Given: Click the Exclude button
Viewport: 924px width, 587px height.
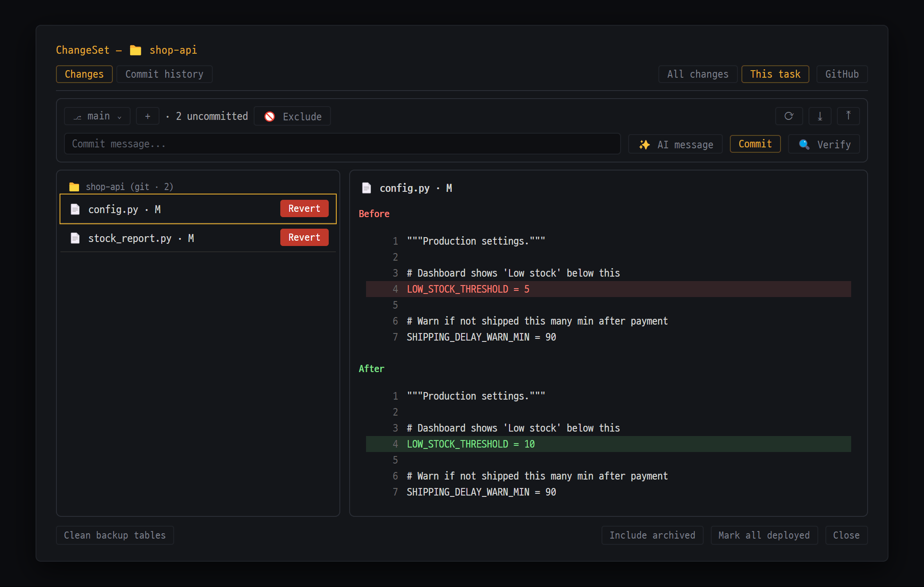Looking at the screenshot, I should click(292, 116).
